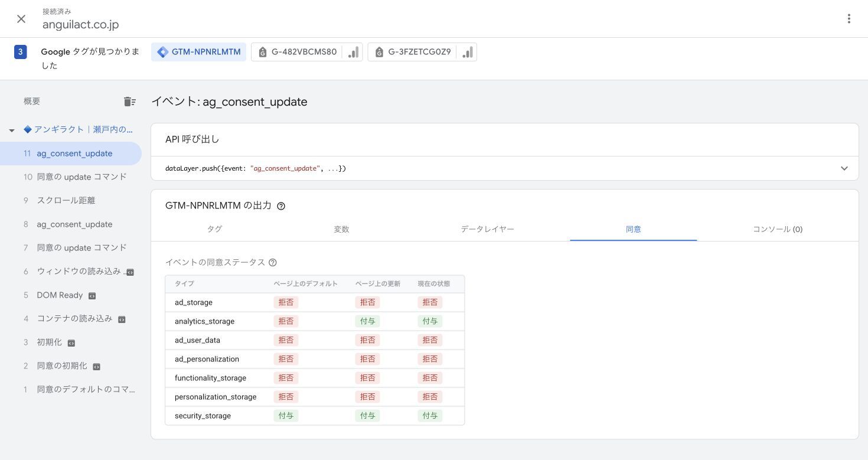
Task: Select event 7 同意の update コマンド
Action: pos(71,248)
